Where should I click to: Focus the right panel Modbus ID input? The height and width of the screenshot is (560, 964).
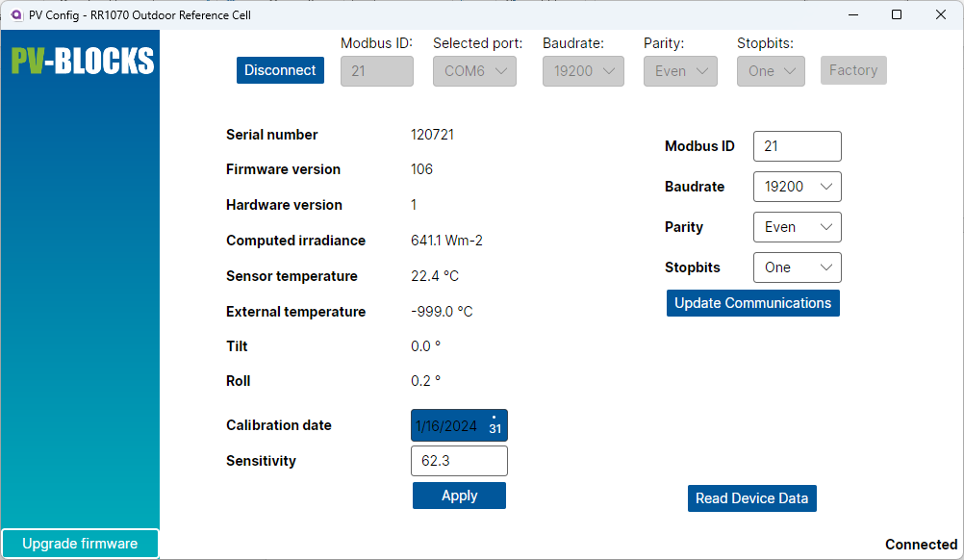[x=798, y=146]
